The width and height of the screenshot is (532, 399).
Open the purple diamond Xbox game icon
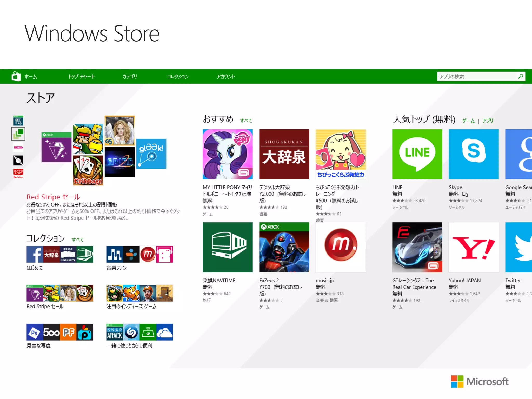pos(56,147)
